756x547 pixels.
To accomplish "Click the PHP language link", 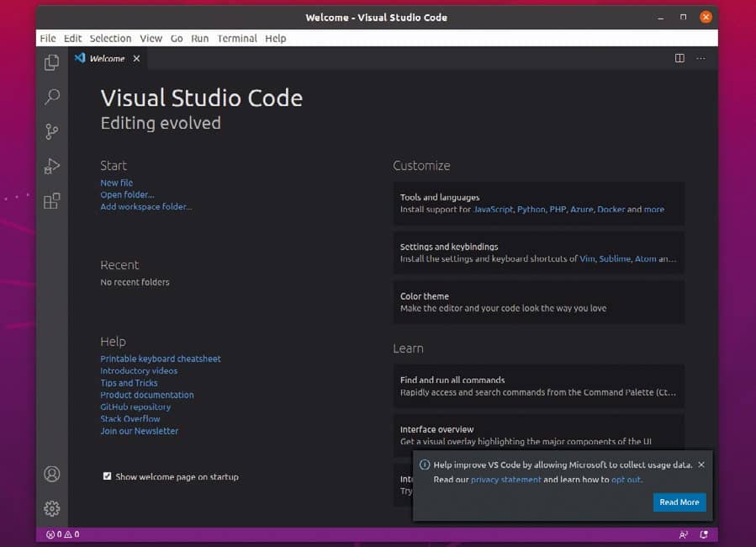I will point(558,210).
